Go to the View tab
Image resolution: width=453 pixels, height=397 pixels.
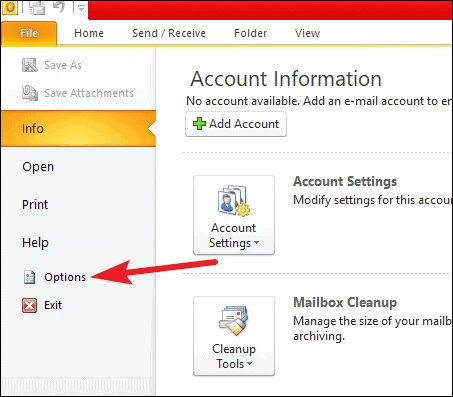[x=307, y=33]
